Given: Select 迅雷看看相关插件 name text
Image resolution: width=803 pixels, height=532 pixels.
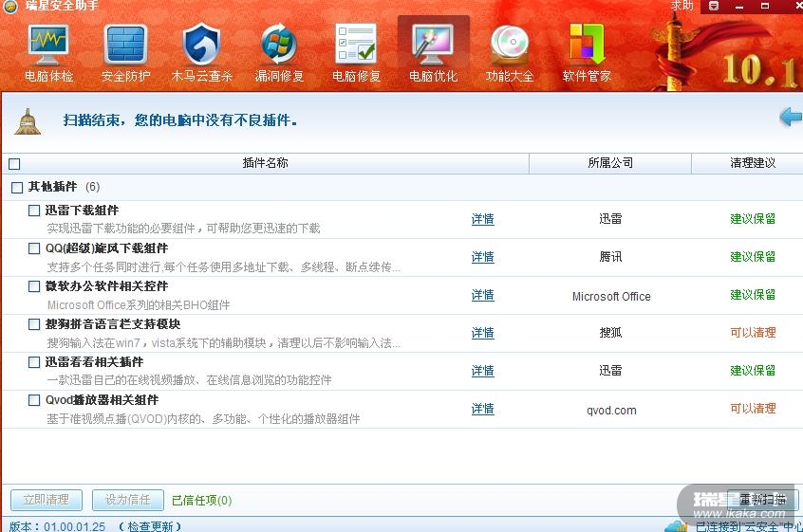Looking at the screenshot, I should 94,362.
